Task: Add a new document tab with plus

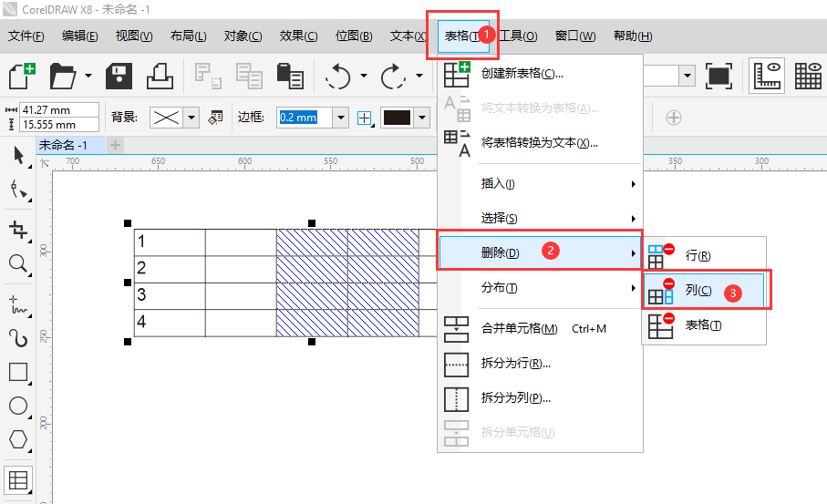Action: [x=116, y=145]
